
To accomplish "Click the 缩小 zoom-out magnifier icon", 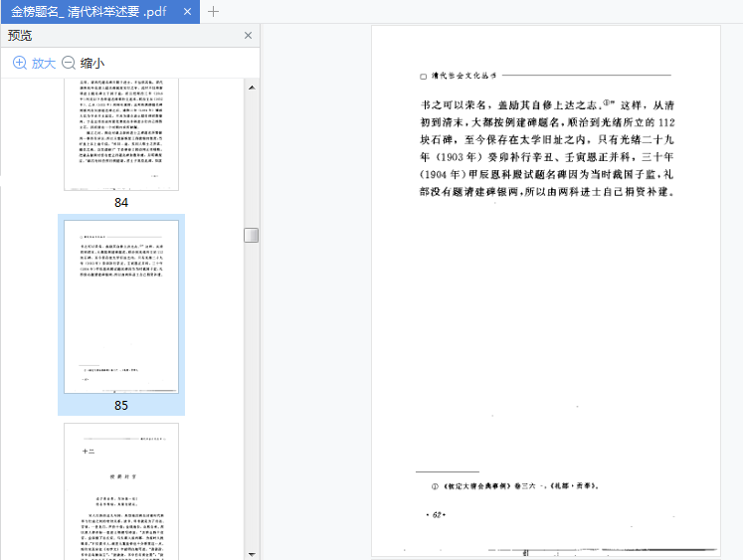I will (x=69, y=63).
